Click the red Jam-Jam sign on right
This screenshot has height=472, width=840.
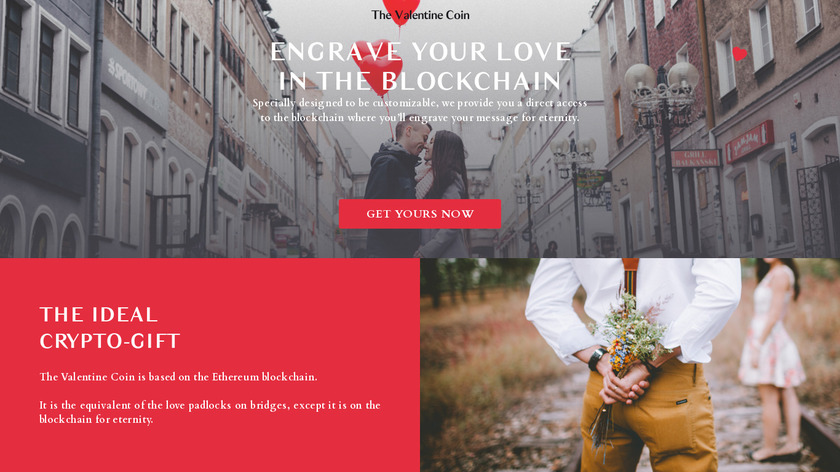point(749,141)
